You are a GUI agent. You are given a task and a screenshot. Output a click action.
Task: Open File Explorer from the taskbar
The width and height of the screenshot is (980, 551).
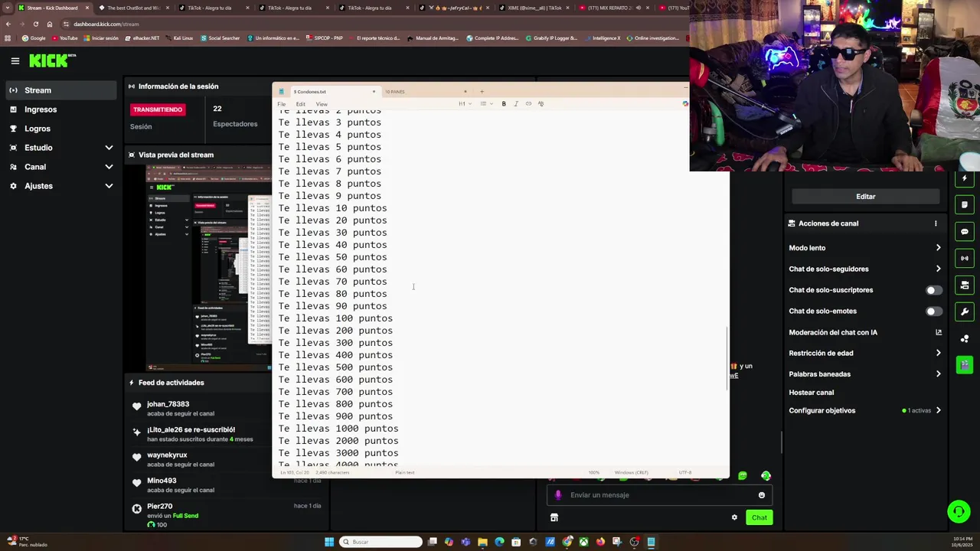pyautogui.click(x=482, y=542)
